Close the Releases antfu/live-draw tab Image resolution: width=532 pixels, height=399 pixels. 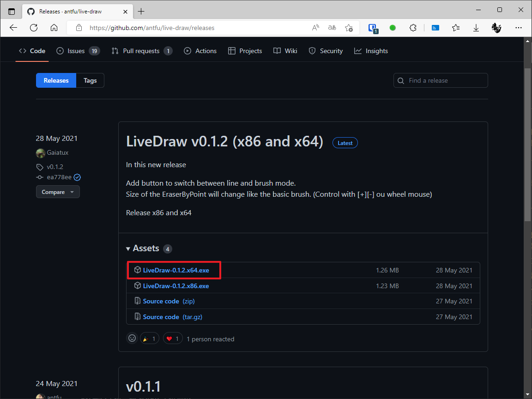125,12
